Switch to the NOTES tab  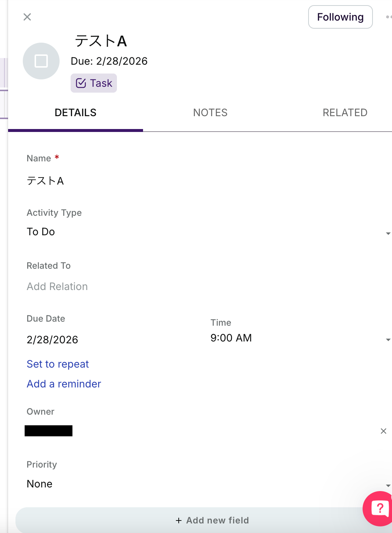point(210,112)
